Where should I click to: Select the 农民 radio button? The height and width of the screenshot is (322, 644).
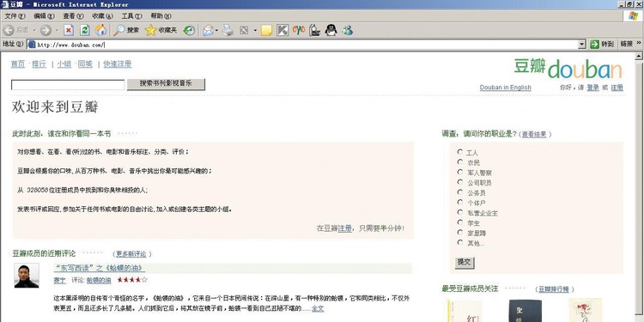(460, 161)
